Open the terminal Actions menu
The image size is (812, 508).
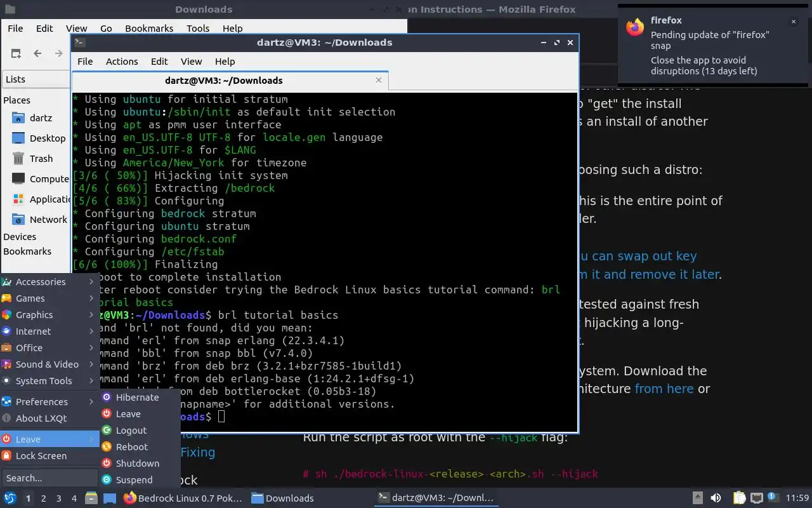point(122,62)
